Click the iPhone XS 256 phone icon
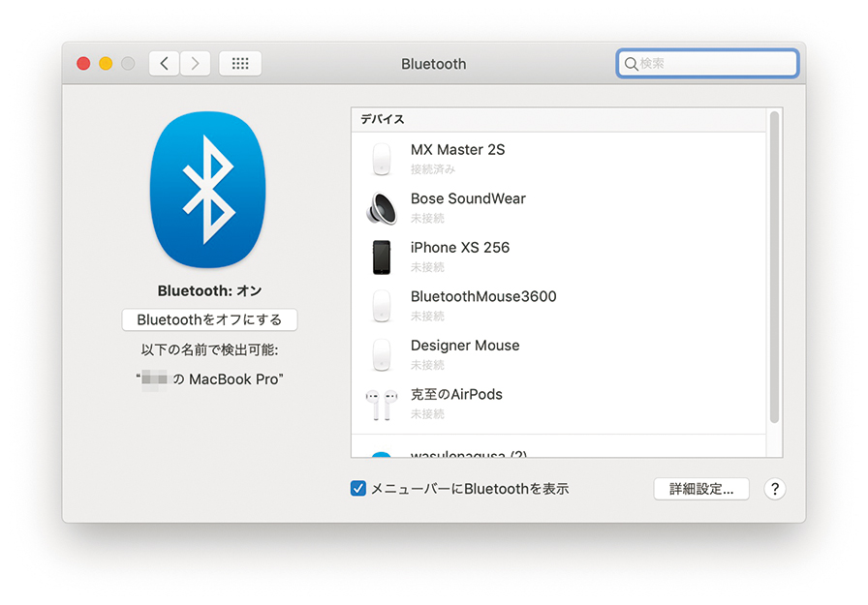868x605 pixels. coord(382,257)
